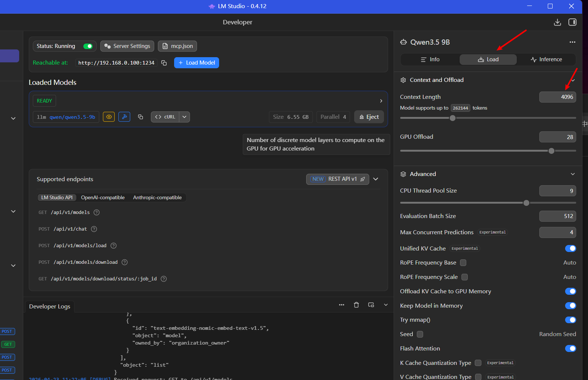Open Server Settings
This screenshot has height=380, width=588.
click(x=127, y=46)
